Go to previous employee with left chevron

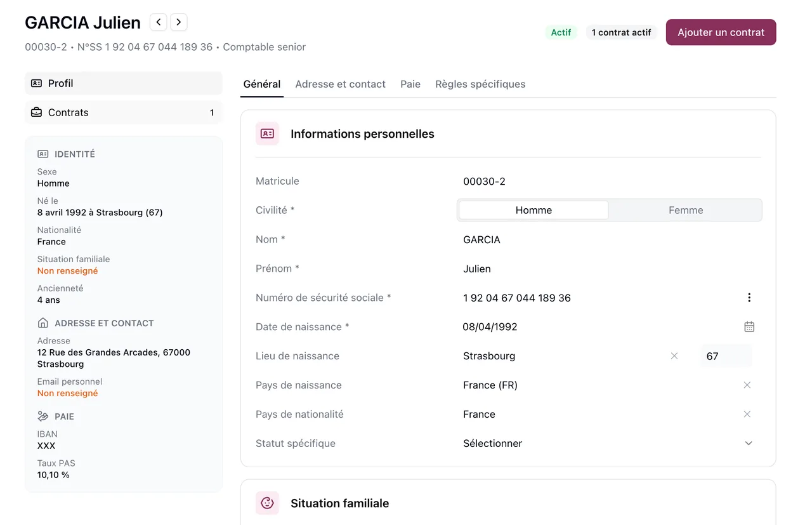pos(159,22)
